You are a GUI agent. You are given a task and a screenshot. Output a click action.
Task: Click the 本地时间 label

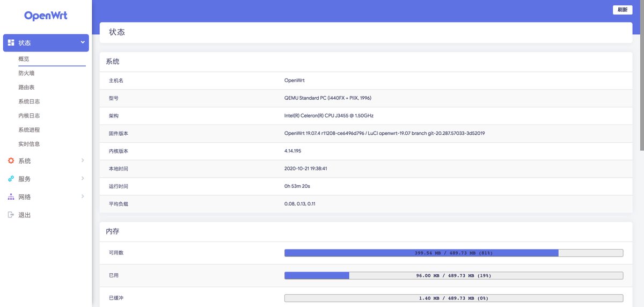[x=119, y=169]
